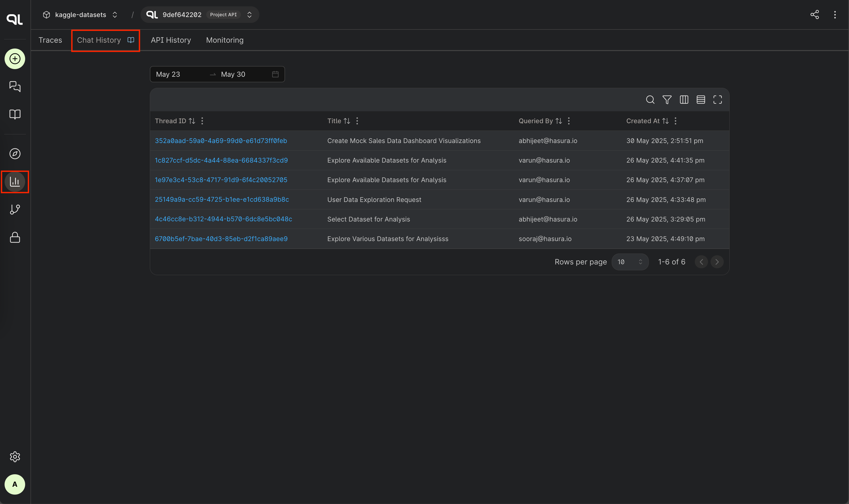Open settings gear icon
This screenshot has width=849, height=504.
coord(14,456)
